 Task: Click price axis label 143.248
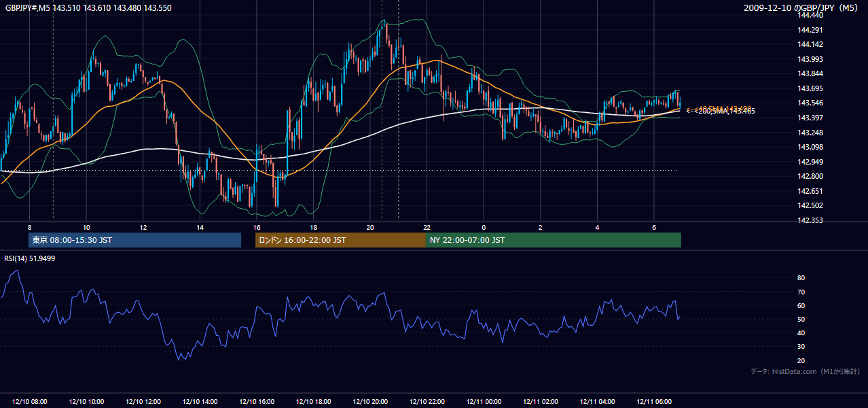[811, 133]
